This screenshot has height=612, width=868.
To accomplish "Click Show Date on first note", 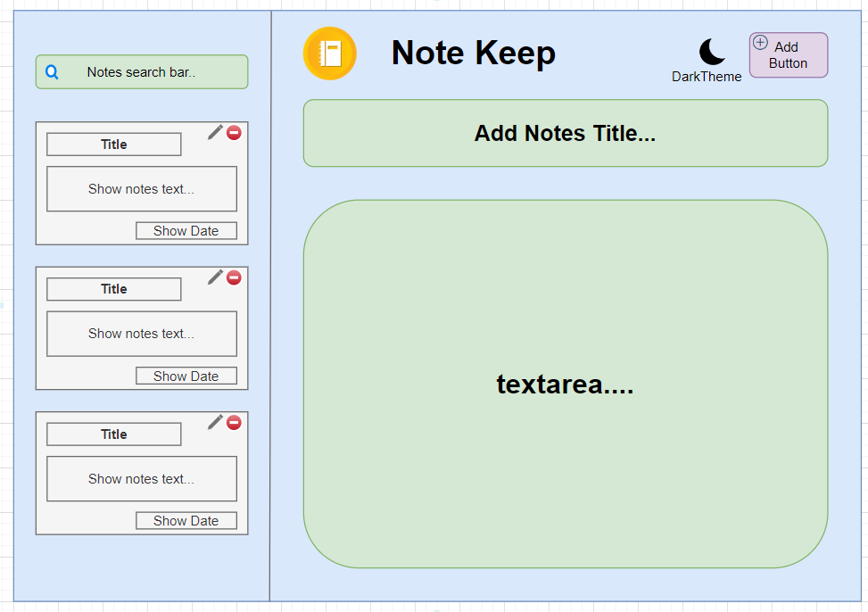I will point(186,231).
